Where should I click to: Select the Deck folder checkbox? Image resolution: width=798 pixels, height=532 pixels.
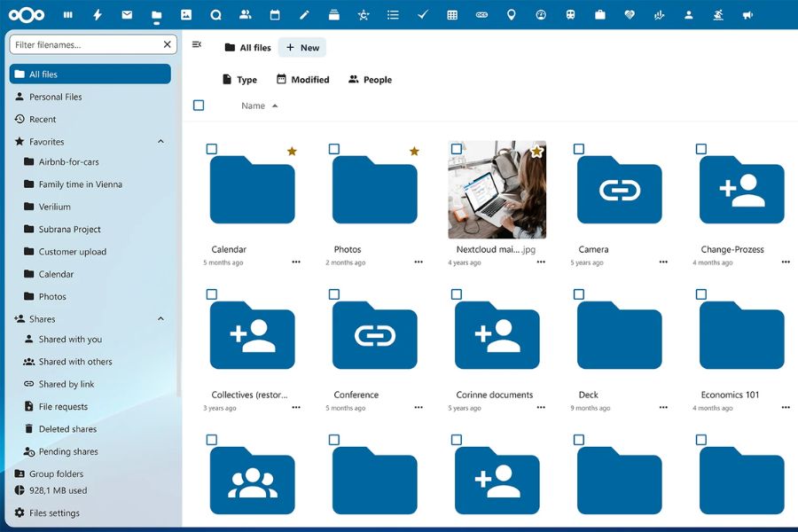tap(579, 294)
